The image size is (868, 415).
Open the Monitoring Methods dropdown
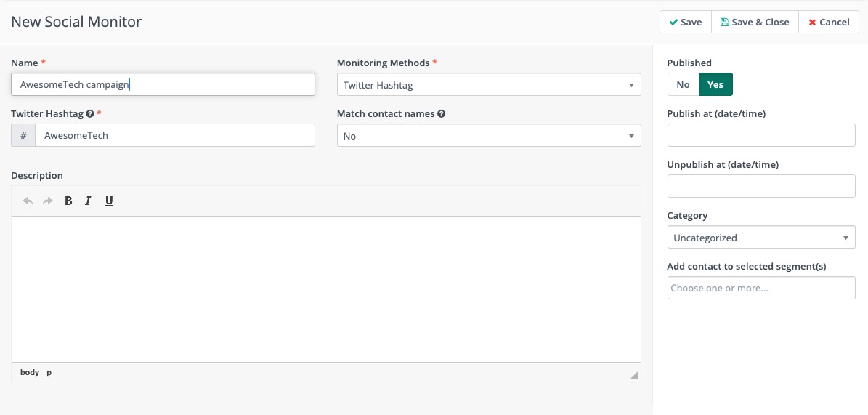pos(488,85)
